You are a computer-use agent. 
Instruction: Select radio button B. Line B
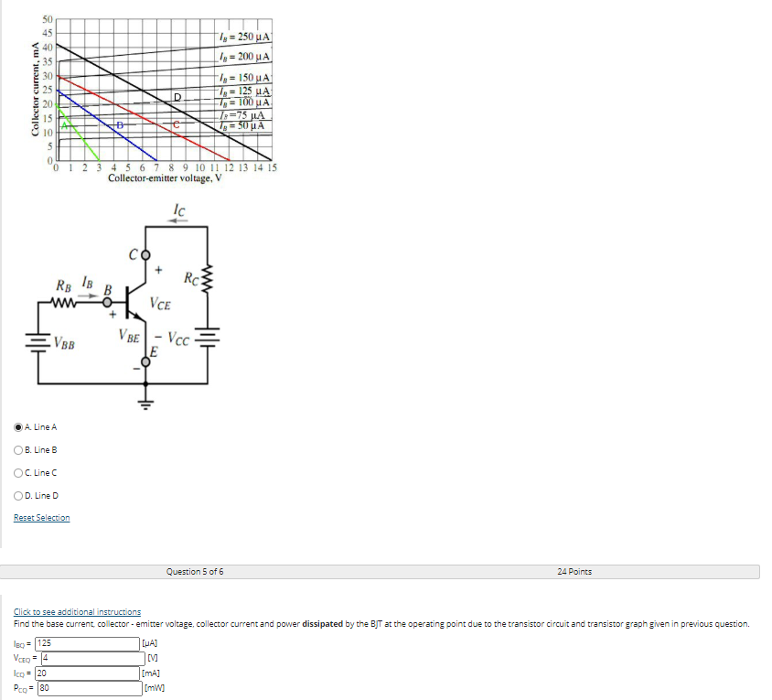19,449
